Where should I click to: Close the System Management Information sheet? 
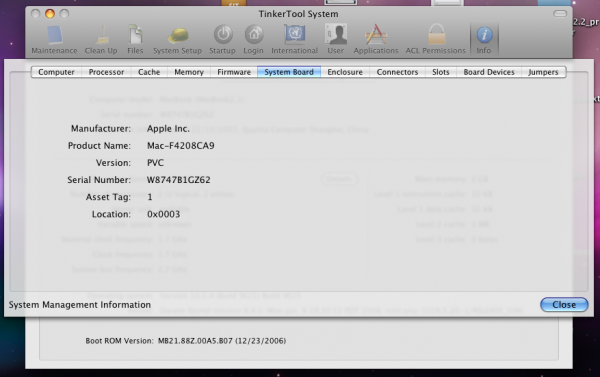coord(564,305)
